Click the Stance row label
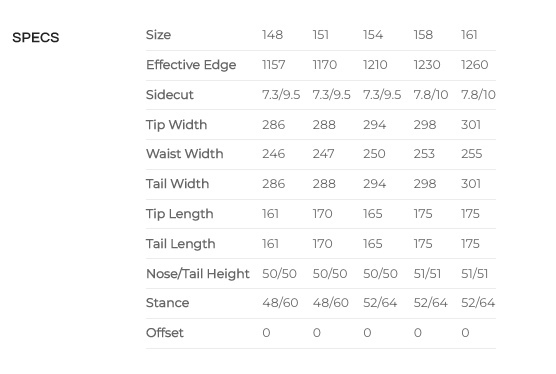 167,303
